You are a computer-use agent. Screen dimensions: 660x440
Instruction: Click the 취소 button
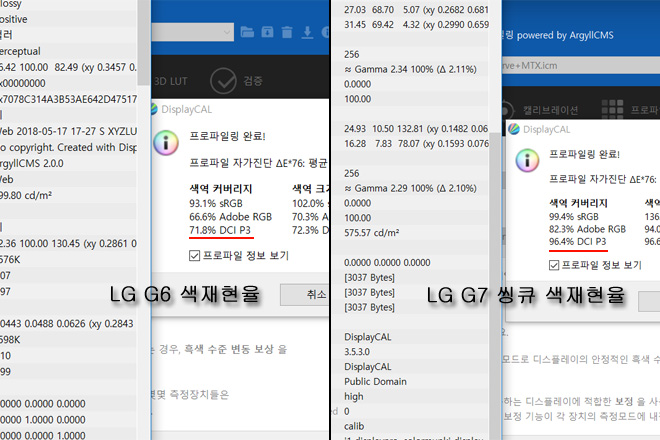[x=304, y=294]
